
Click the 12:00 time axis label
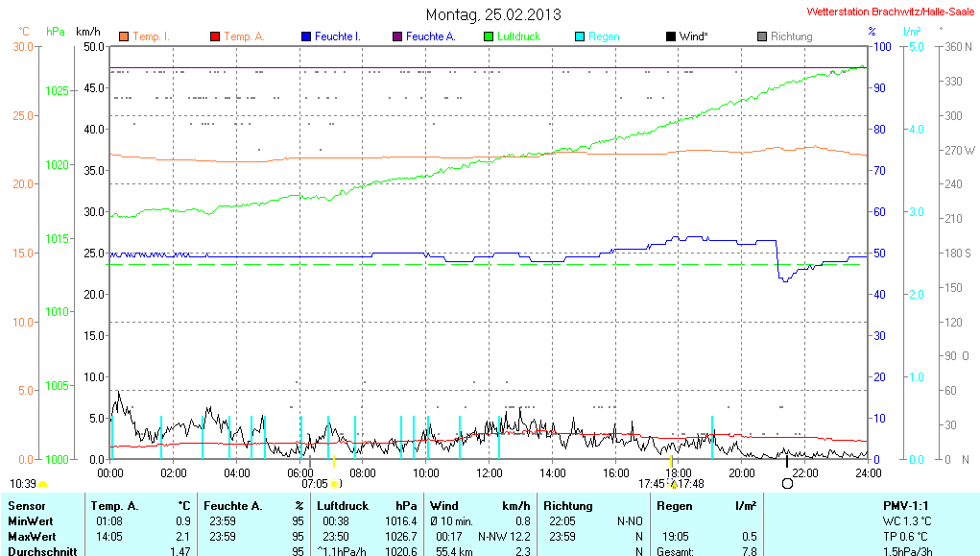pyautogui.click(x=489, y=472)
